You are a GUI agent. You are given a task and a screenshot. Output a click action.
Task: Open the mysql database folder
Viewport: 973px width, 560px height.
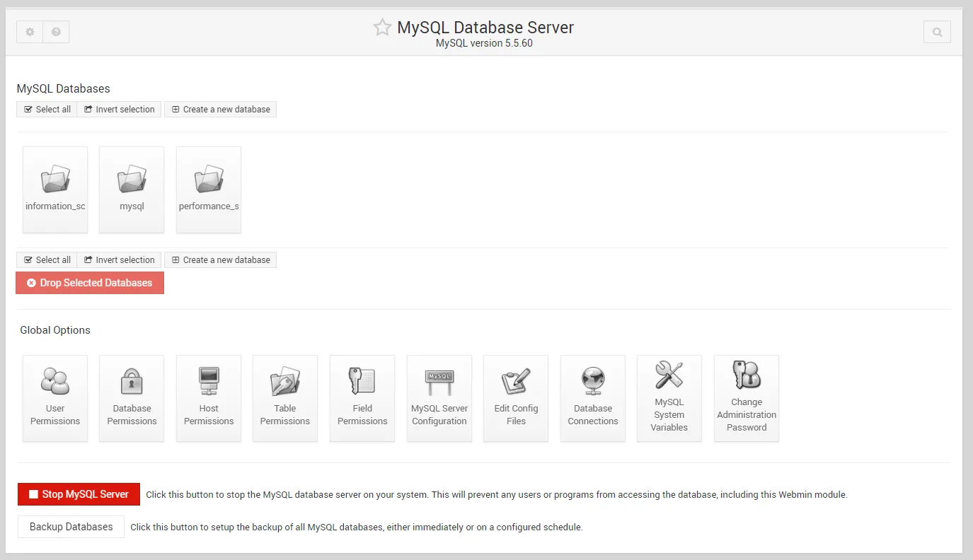(x=132, y=180)
